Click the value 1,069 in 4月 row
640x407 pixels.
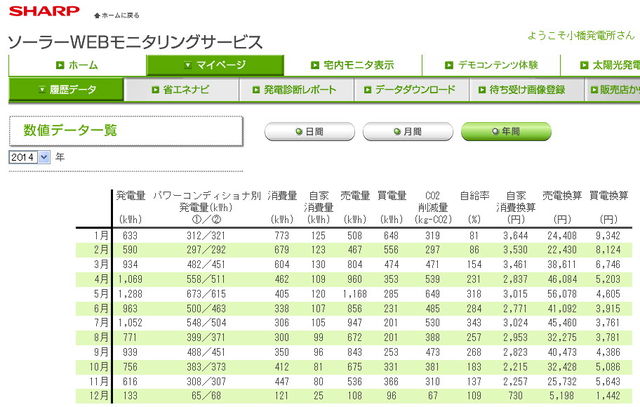click(x=130, y=279)
